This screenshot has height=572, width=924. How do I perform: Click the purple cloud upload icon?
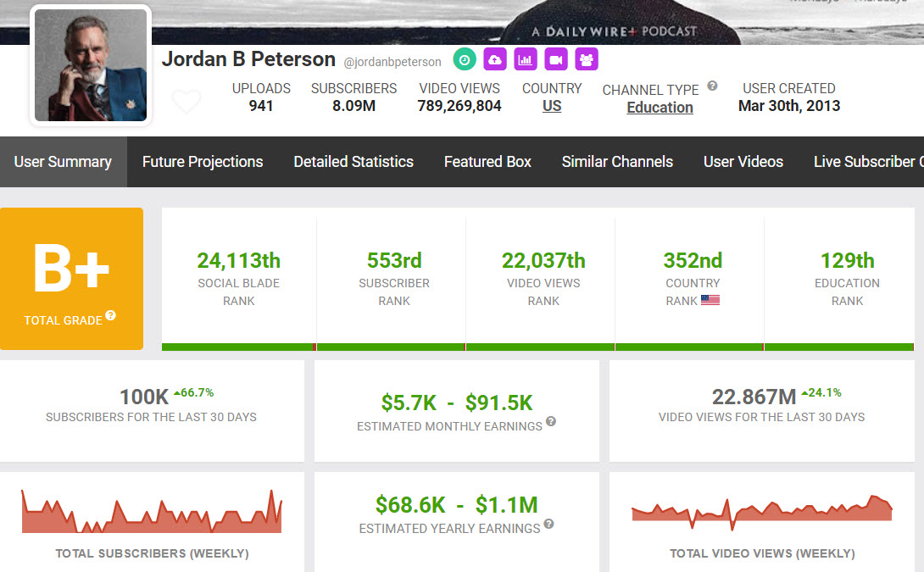click(x=495, y=59)
